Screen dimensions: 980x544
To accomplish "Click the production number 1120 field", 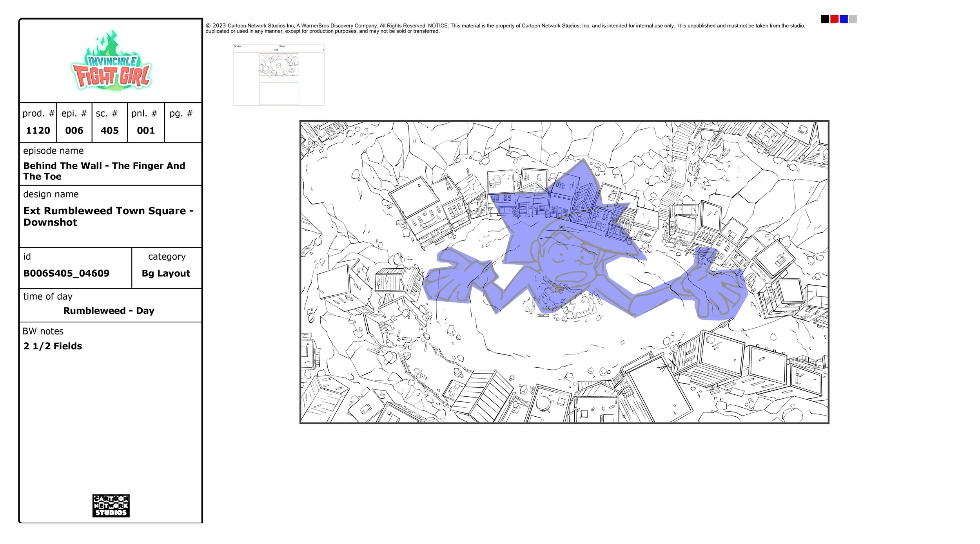I will coord(38,130).
